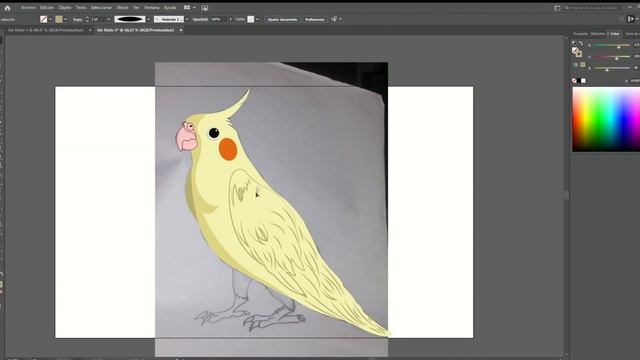Image resolution: width=640 pixels, height=360 pixels.
Task: Close the Sin título-2 document tab
Action: (x=181, y=30)
